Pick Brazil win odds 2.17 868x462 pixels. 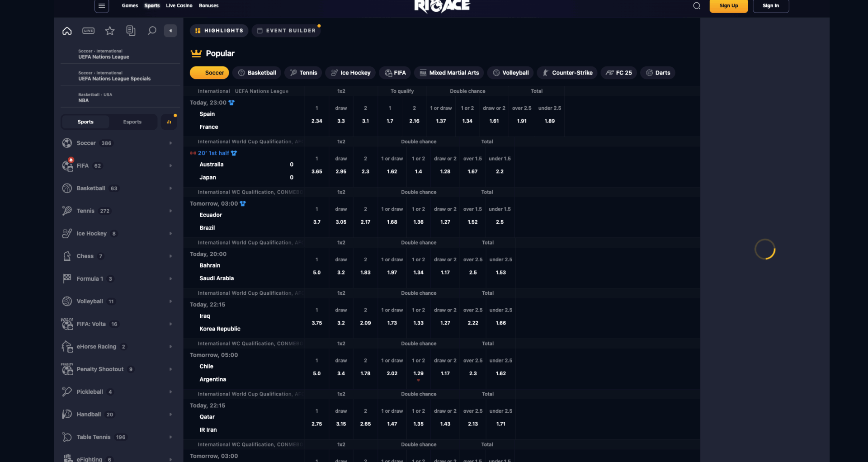coord(365,222)
